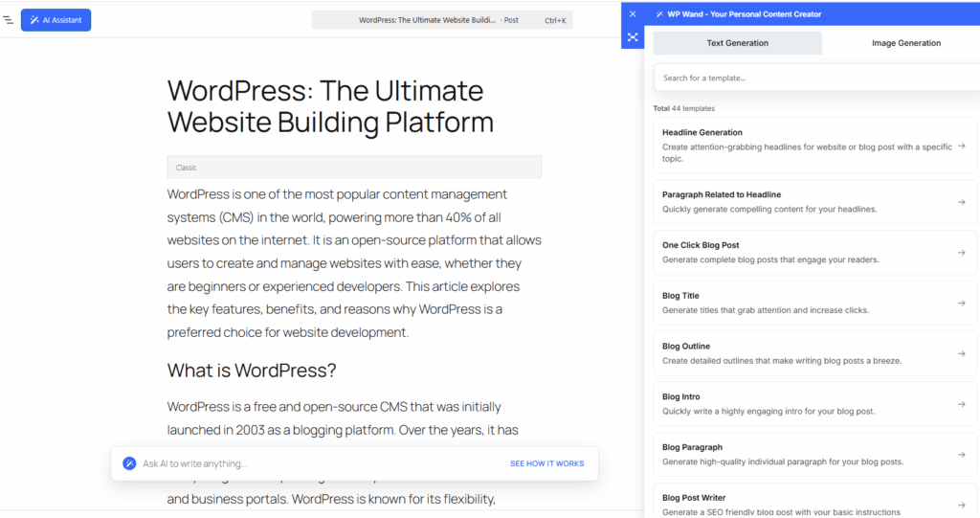Open the document overview menu icon

(x=8, y=20)
